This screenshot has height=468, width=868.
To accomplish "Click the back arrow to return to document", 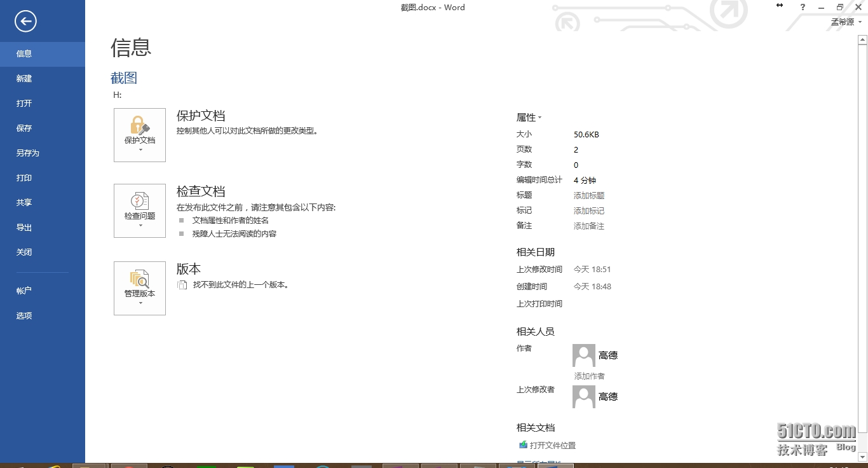I will click(x=25, y=22).
